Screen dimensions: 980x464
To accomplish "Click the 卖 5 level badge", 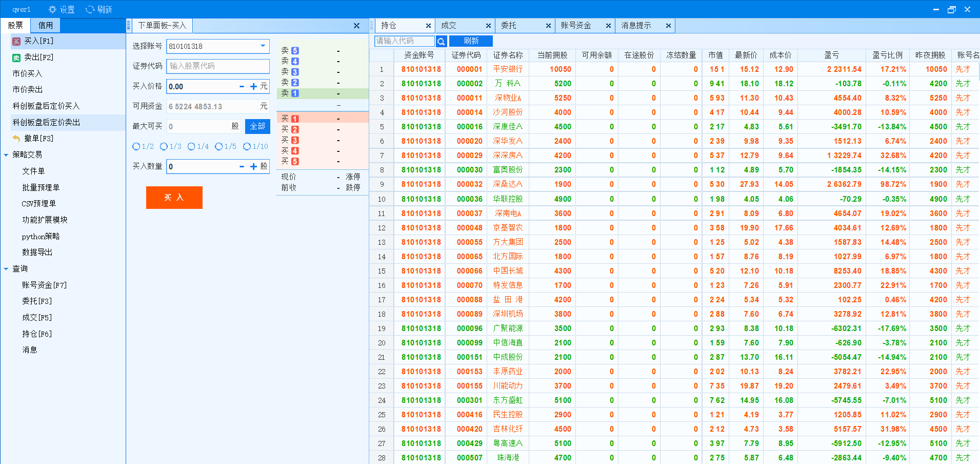I will tap(295, 51).
